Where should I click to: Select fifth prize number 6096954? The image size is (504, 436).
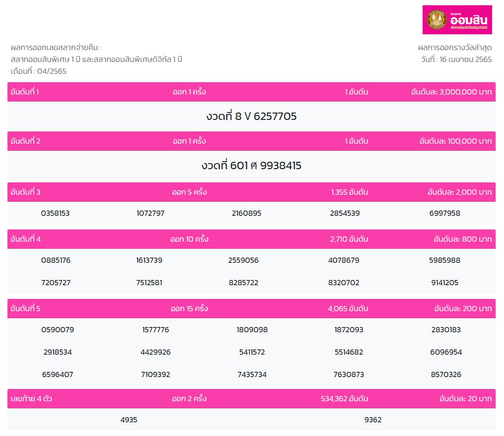446,352
